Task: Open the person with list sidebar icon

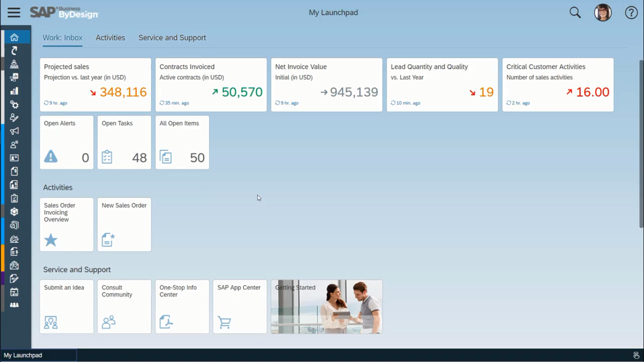Action: point(14,144)
